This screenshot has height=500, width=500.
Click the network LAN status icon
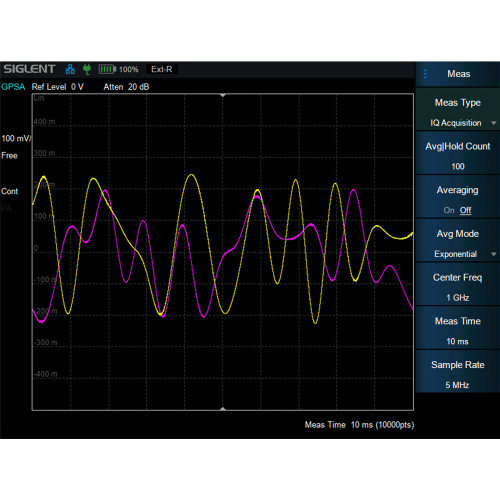tap(70, 69)
